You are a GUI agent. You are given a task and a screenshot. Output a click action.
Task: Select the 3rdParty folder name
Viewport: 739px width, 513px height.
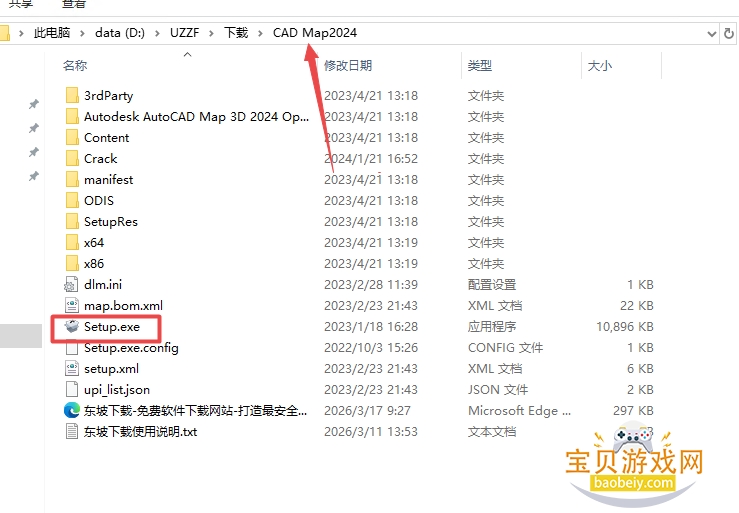108,96
